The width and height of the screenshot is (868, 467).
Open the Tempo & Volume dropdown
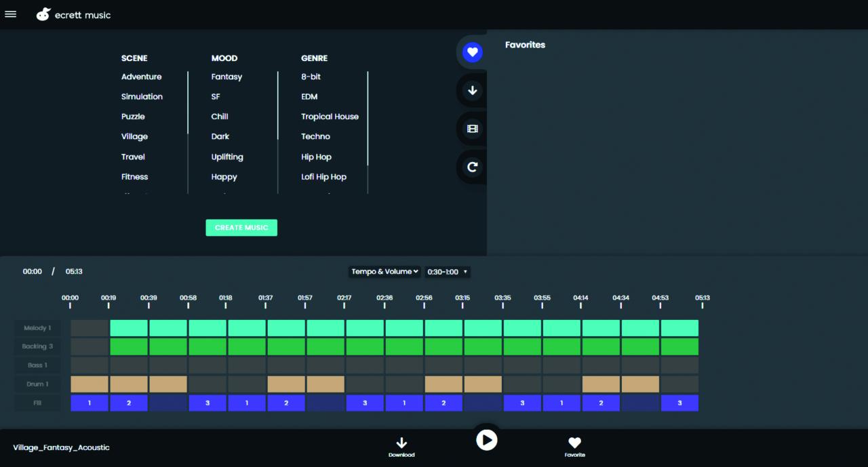[384, 272]
